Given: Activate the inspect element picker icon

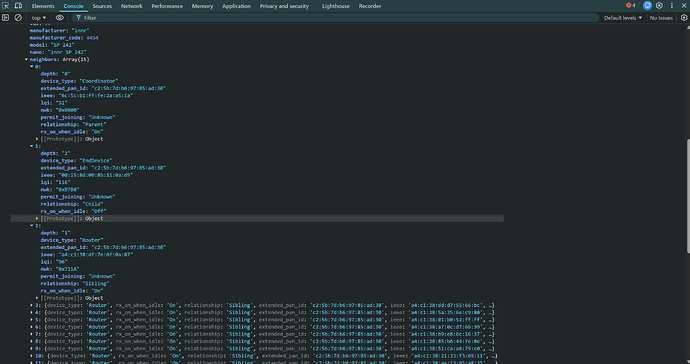Looking at the screenshot, I should (5, 6).
